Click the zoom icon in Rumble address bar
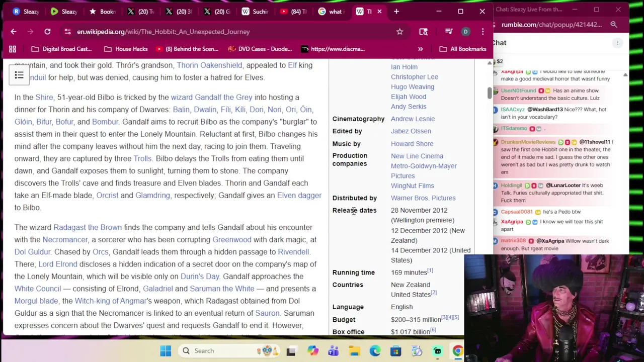 coord(614,25)
